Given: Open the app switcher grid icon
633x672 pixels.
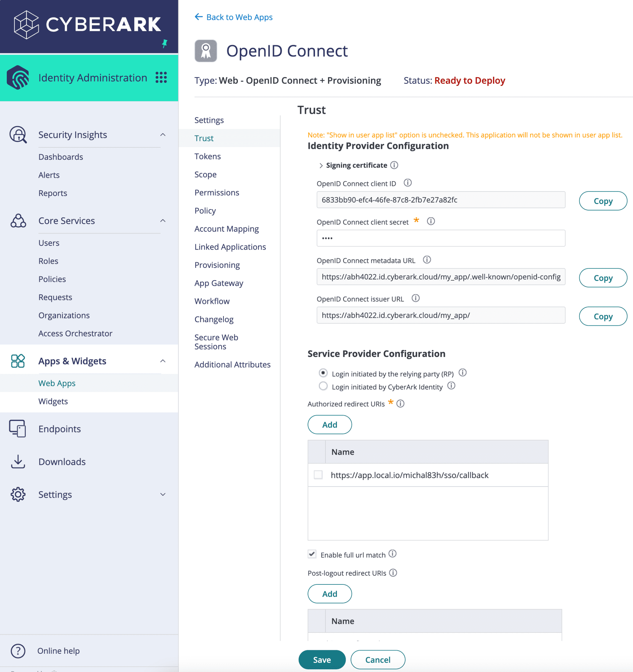Looking at the screenshot, I should point(161,78).
